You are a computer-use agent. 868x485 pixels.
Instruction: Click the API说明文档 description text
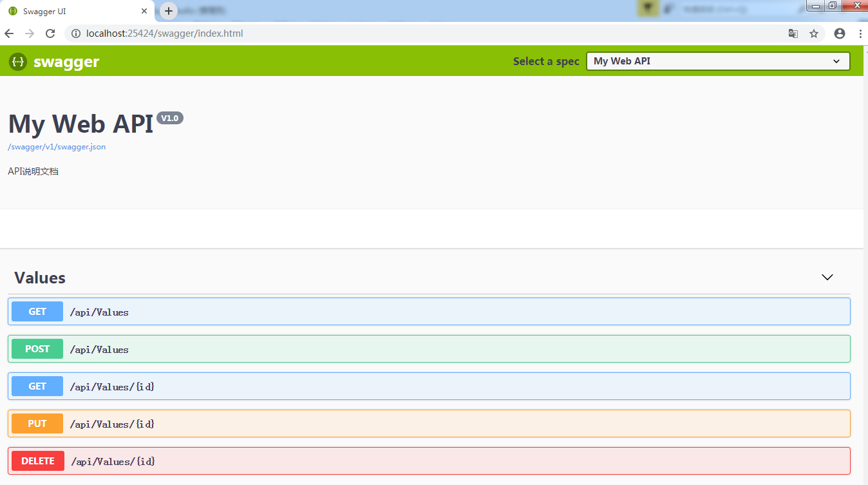33,171
